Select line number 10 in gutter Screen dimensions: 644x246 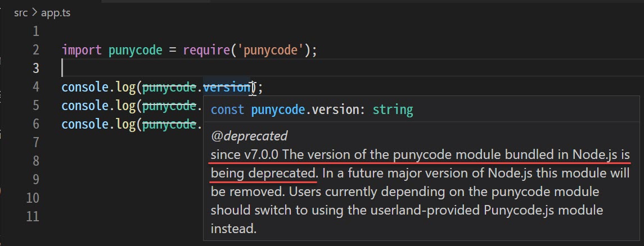point(33,198)
